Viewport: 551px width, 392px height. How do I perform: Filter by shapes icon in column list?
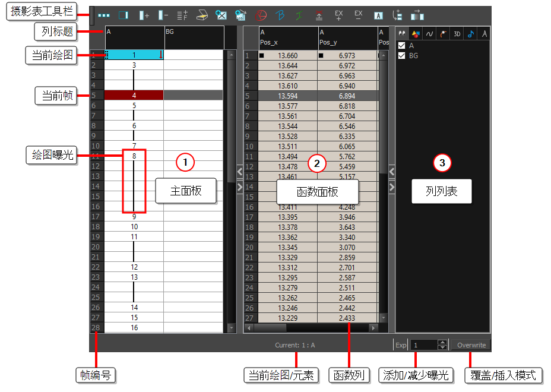pyautogui.click(x=416, y=34)
